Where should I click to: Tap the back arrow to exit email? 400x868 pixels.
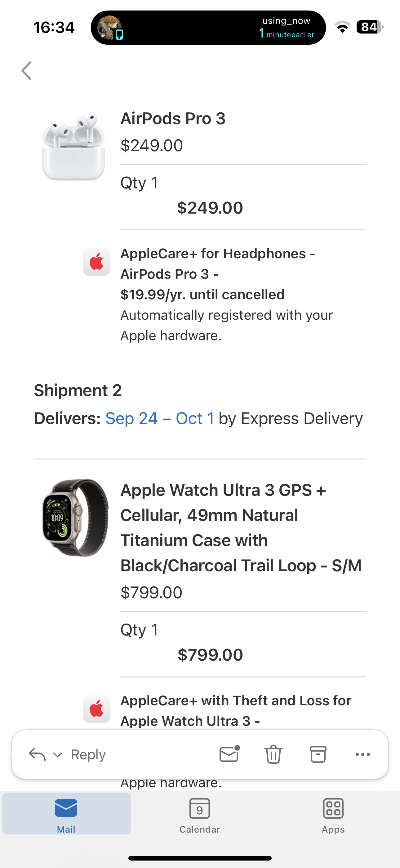point(26,71)
